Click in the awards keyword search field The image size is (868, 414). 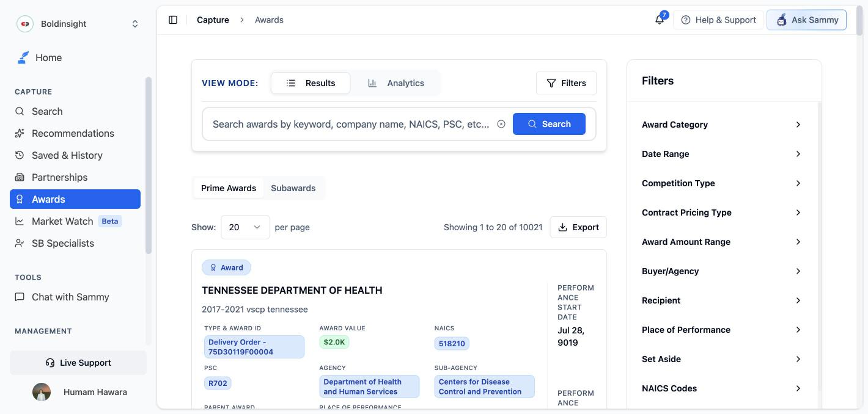coord(351,124)
